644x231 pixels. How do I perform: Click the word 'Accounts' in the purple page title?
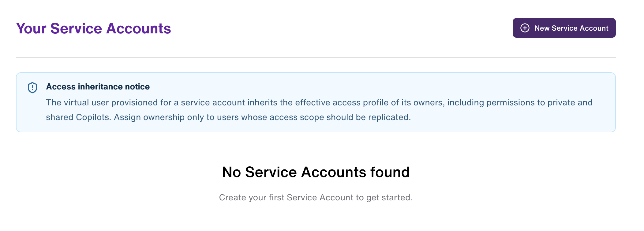coord(138,28)
